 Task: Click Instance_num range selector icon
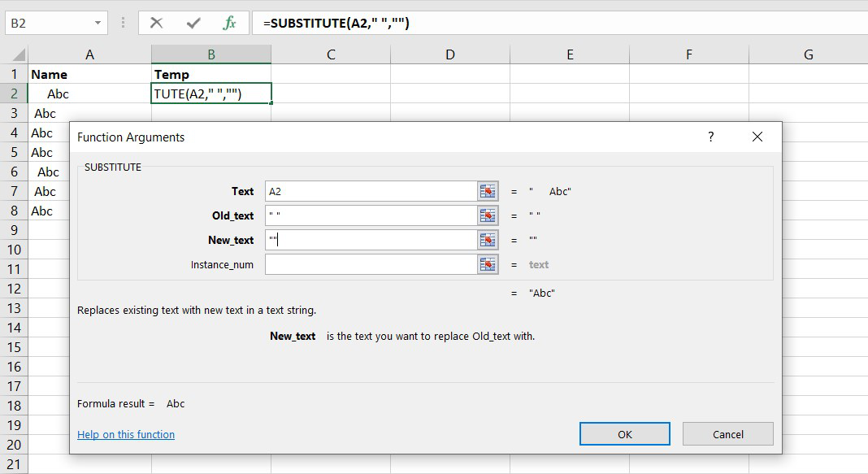click(x=488, y=264)
